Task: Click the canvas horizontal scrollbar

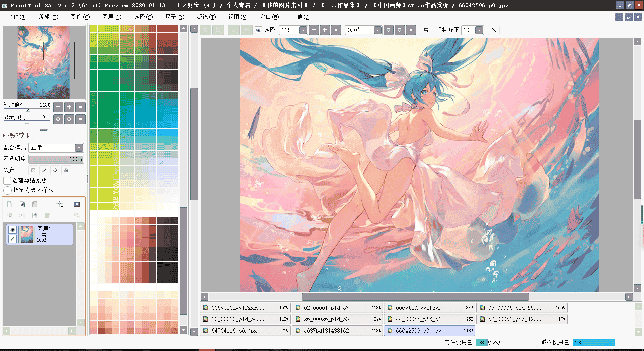Action: pyautogui.click(x=415, y=297)
